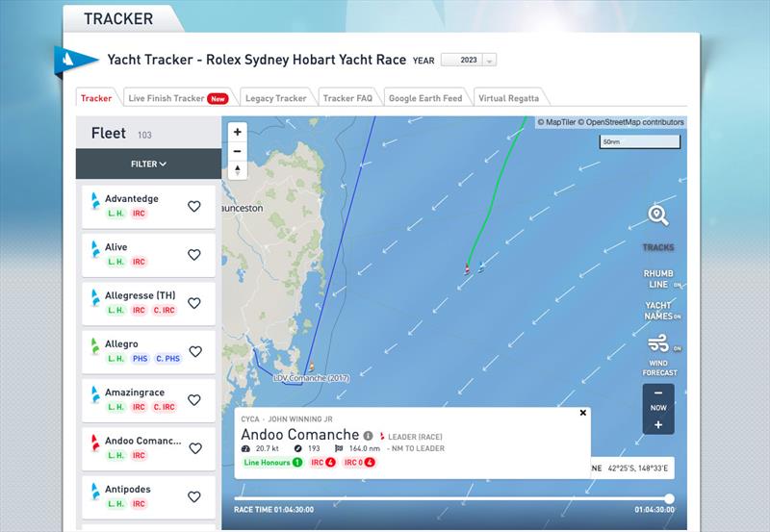Image resolution: width=770 pixels, height=532 pixels.
Task: Select the Amazingrace yacht name
Action: click(135, 393)
